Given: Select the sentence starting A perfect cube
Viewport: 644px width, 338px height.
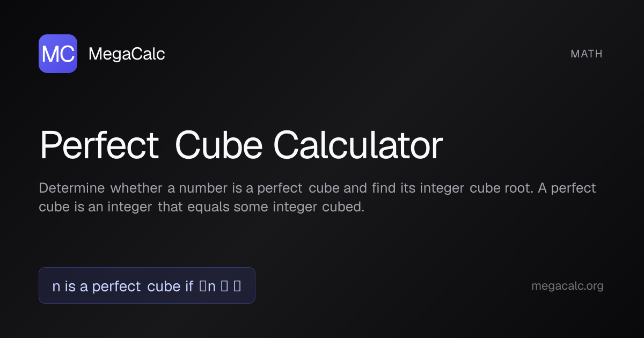Looking at the screenshot, I should pyautogui.click(x=317, y=197).
